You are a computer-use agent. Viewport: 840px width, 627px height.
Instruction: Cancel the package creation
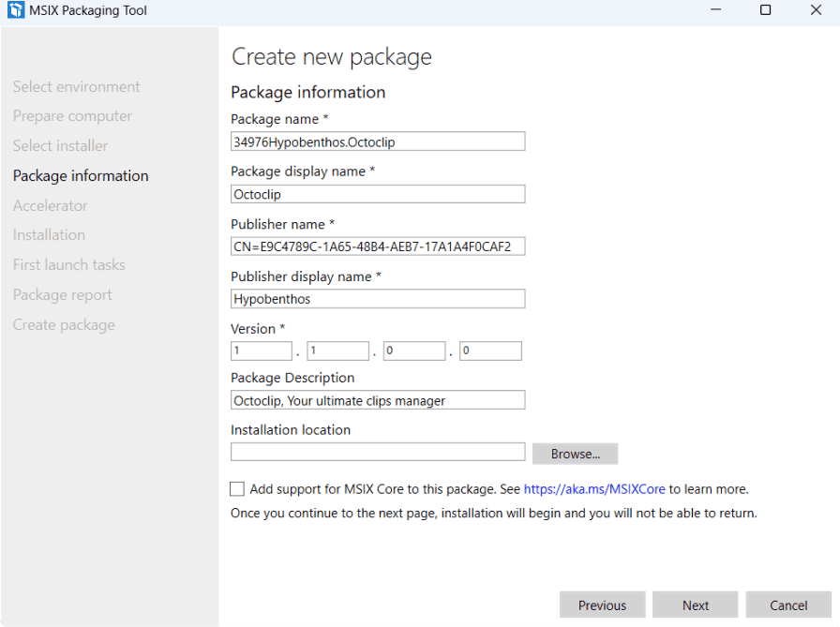788,605
